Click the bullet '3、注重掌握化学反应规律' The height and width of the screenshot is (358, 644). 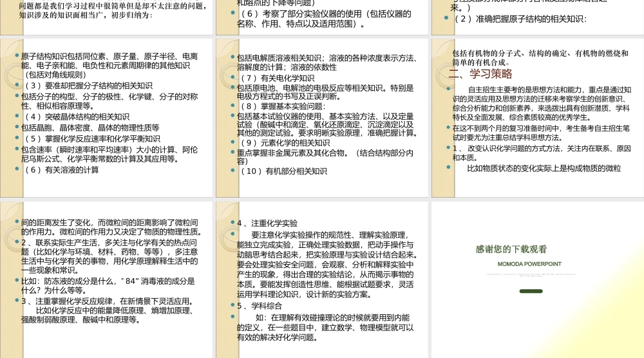click(x=108, y=301)
